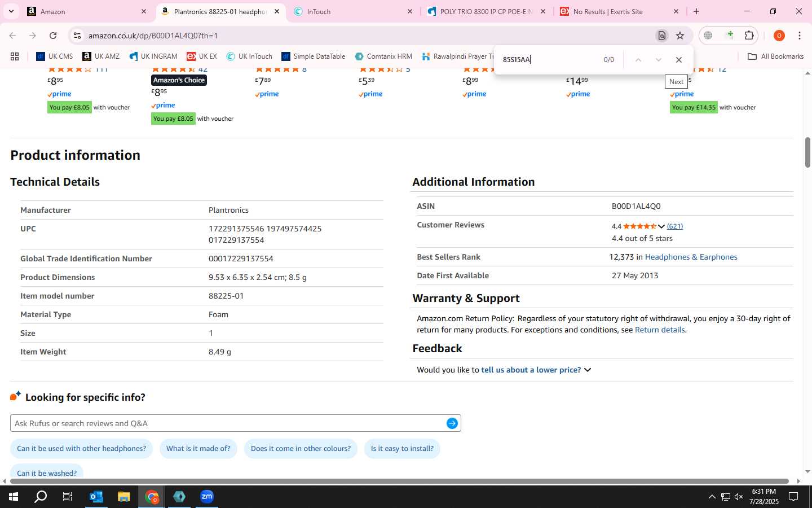The image size is (812, 508).
Task: Open Windows taskbar search
Action: [x=41, y=497]
